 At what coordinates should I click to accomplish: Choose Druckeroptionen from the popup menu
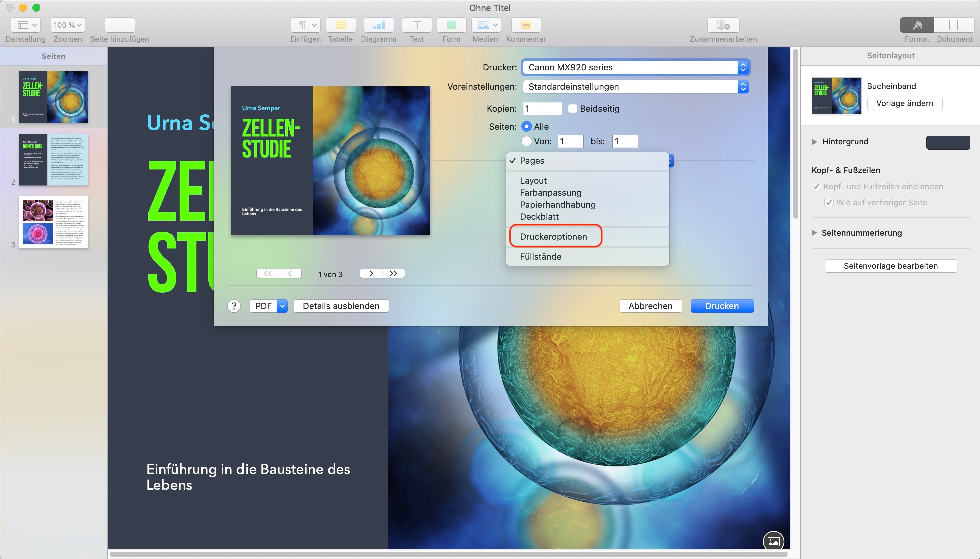point(553,237)
